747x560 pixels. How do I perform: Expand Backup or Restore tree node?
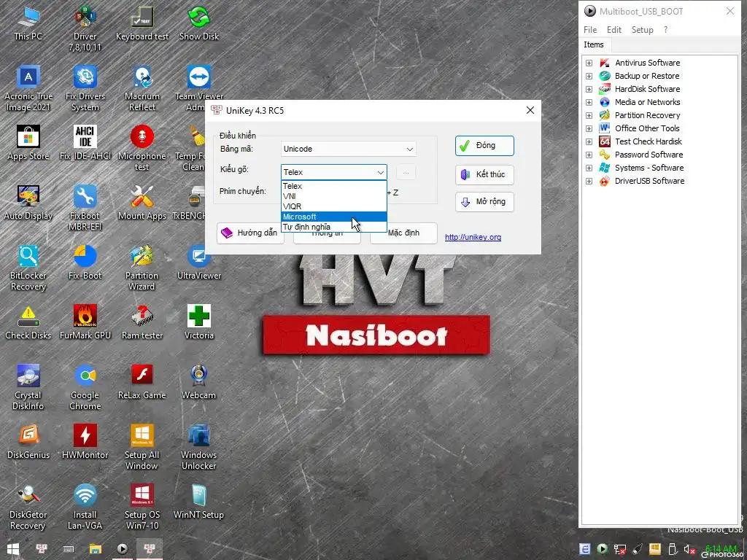pos(589,76)
